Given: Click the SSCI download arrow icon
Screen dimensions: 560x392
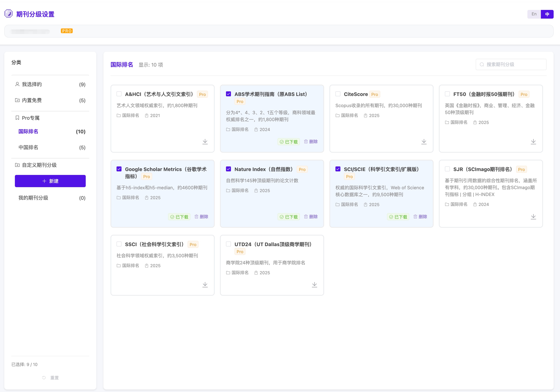Looking at the screenshot, I should coord(205,285).
